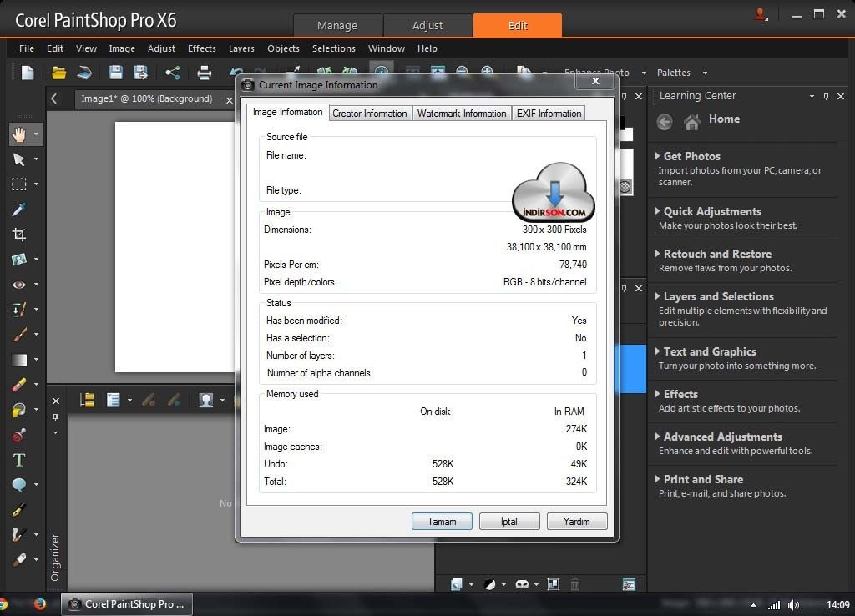Open the Watermark Information tab
This screenshot has width=855, height=616.
coord(462,114)
